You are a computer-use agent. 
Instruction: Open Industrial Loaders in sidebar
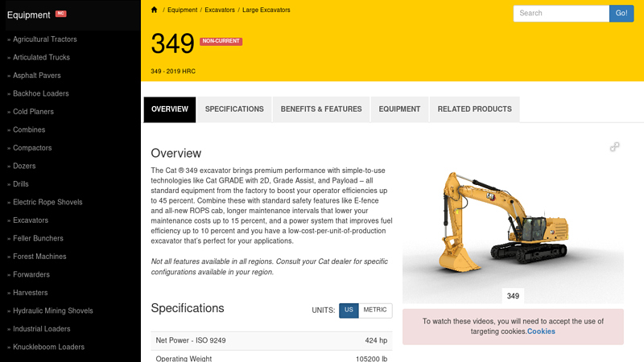pos(42,329)
